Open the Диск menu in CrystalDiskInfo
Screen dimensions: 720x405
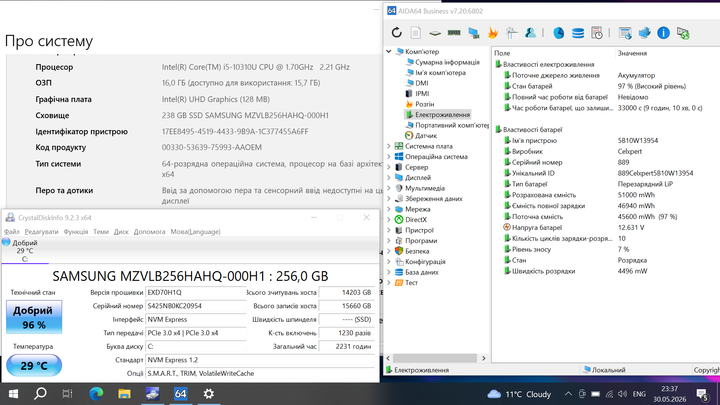tap(121, 231)
